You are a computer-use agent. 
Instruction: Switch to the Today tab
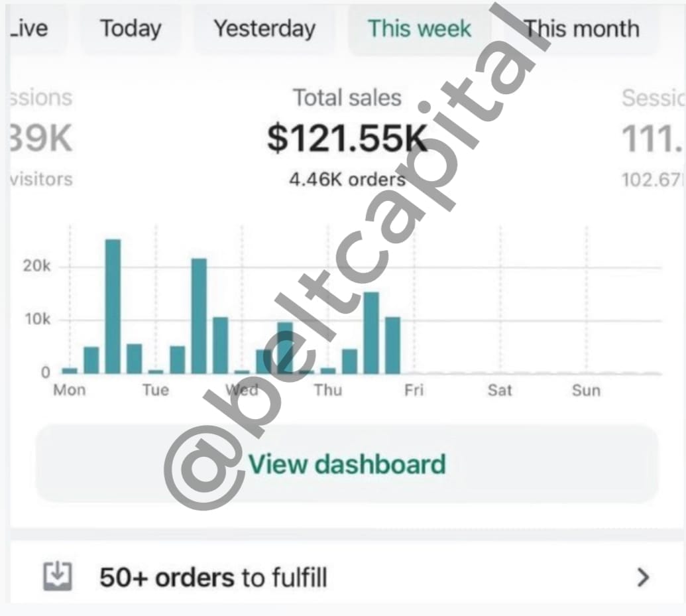[x=131, y=29]
